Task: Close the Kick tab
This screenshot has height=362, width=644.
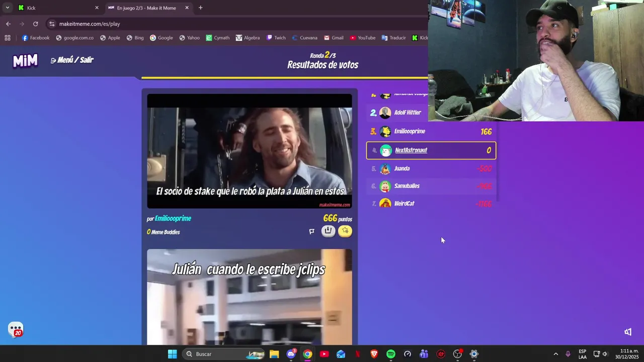Action: [x=97, y=8]
